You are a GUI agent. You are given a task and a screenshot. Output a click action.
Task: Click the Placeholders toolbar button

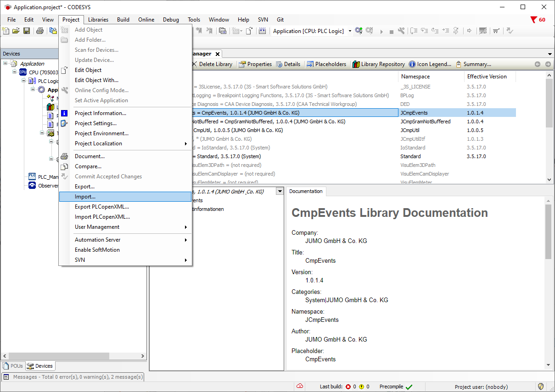(x=326, y=64)
